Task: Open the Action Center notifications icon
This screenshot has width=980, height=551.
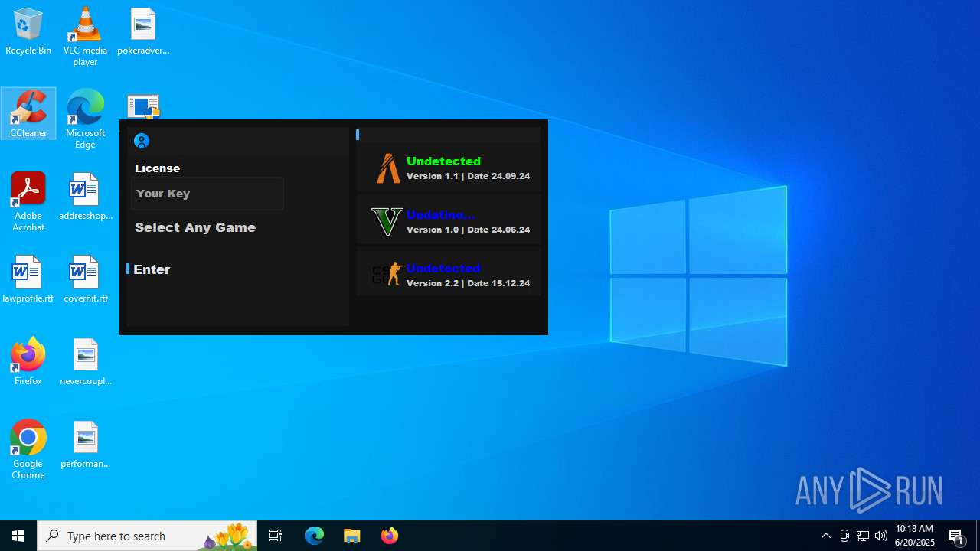Action: pos(957,536)
